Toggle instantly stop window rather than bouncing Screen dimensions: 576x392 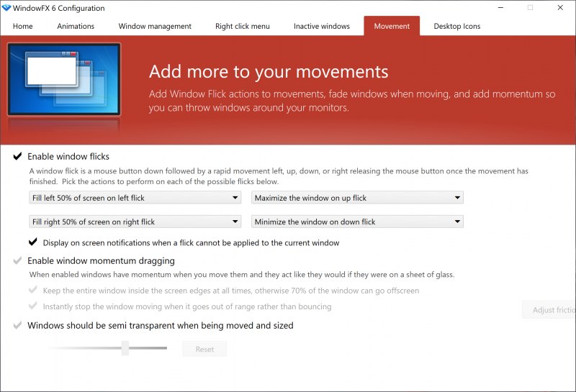tap(32, 306)
